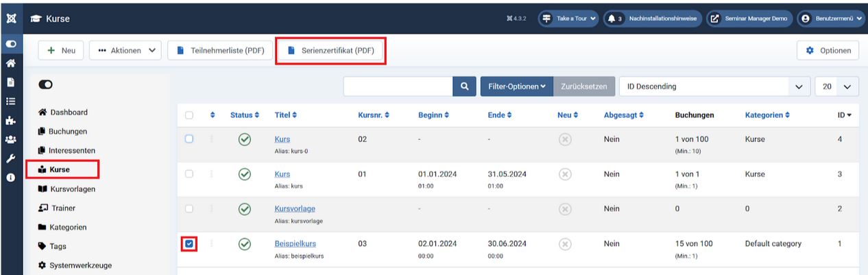Screen dimensions: 868x275
Task: Toggle the sidebar menu switch above Dashboard
Action: (x=46, y=84)
